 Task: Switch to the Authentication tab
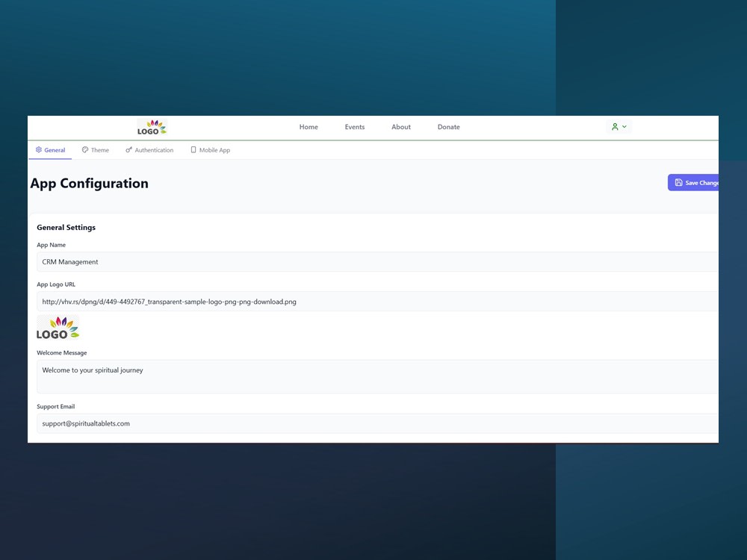click(149, 150)
